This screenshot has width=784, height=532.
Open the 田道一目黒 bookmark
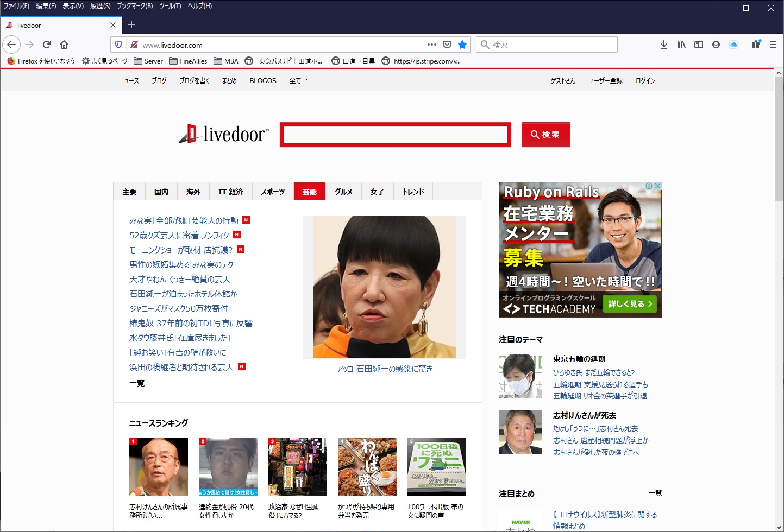[353, 61]
